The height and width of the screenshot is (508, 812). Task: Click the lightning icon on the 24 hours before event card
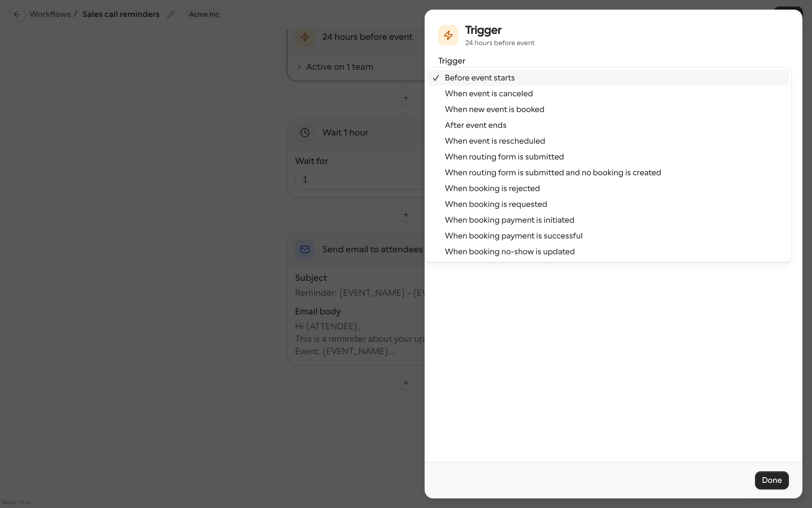click(x=305, y=37)
